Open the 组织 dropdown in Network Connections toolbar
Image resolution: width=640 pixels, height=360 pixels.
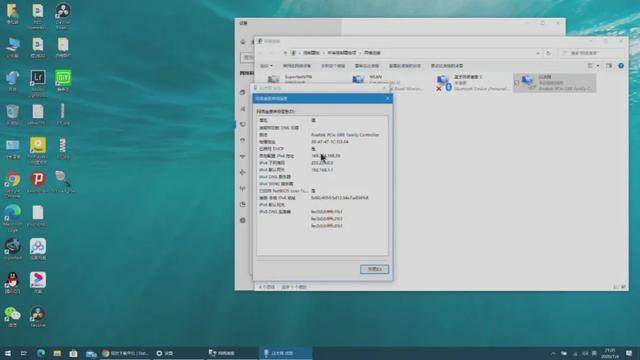pos(267,66)
